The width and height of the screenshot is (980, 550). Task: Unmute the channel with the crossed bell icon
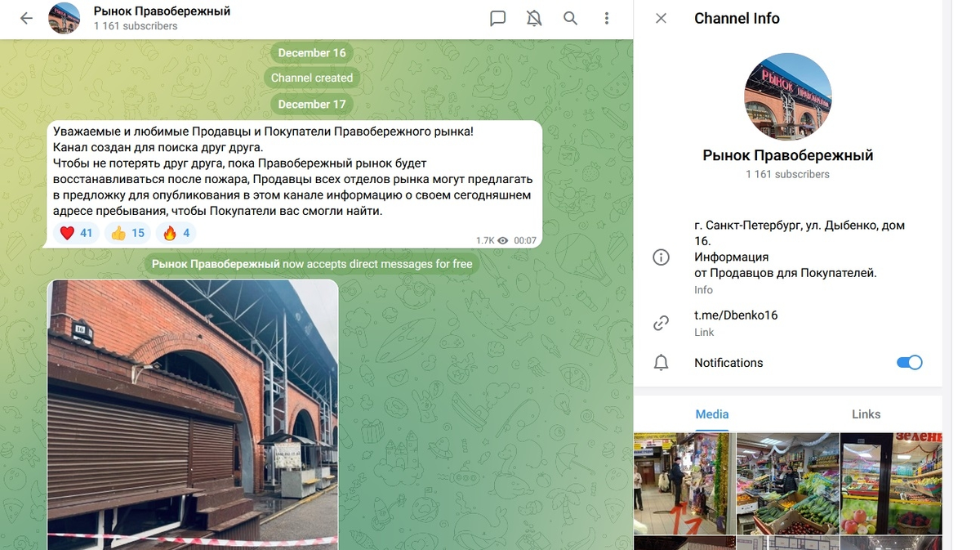534,18
